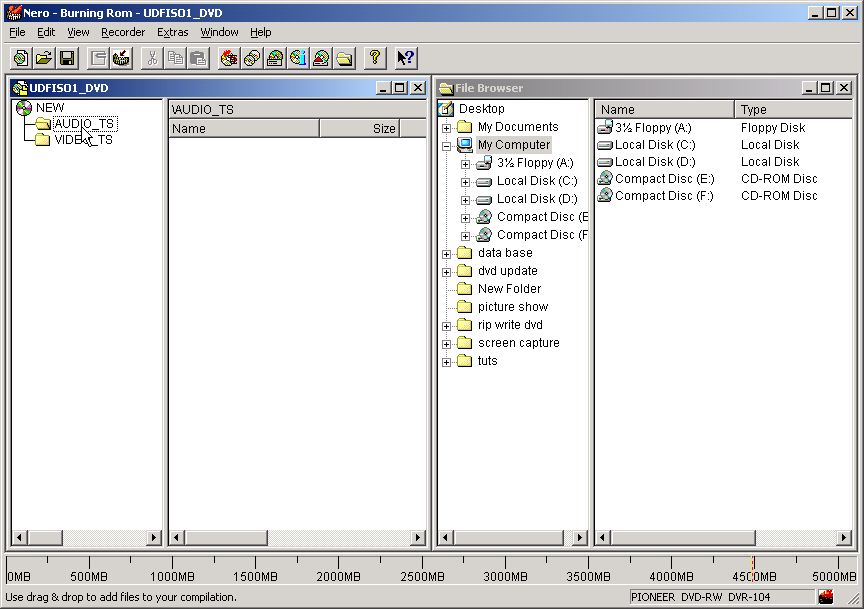Maximize the File Browser window

[x=825, y=88]
